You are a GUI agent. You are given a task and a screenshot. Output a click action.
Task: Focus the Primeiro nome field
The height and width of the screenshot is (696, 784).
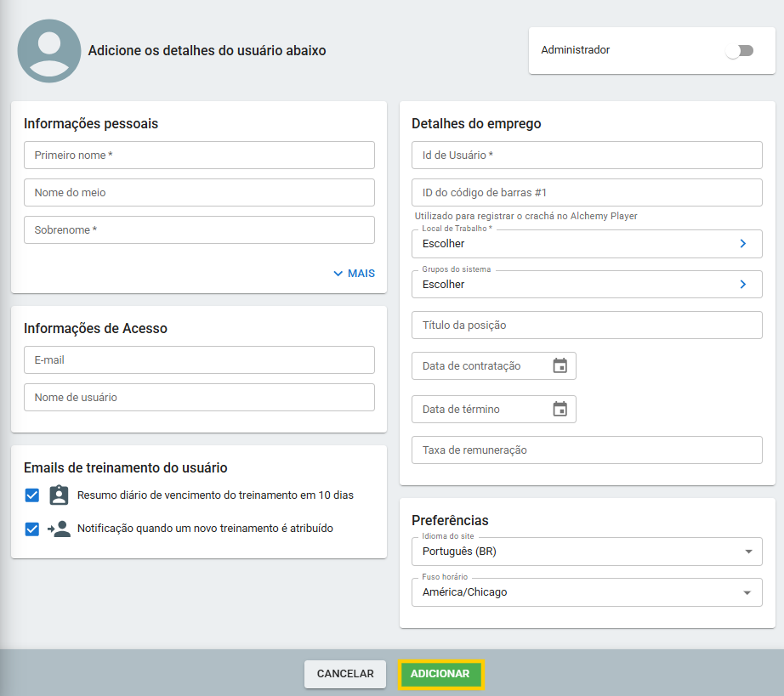[199, 156]
